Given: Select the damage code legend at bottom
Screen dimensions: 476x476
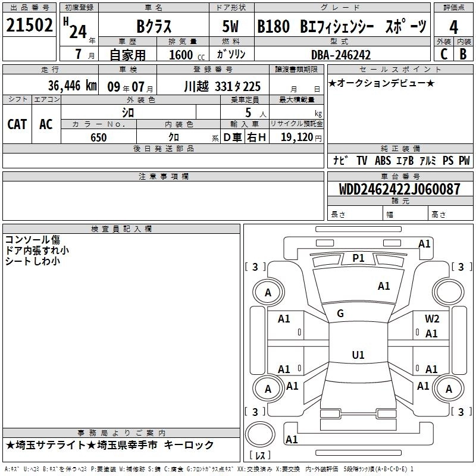Looking at the screenshot, I should [x=209, y=469].
